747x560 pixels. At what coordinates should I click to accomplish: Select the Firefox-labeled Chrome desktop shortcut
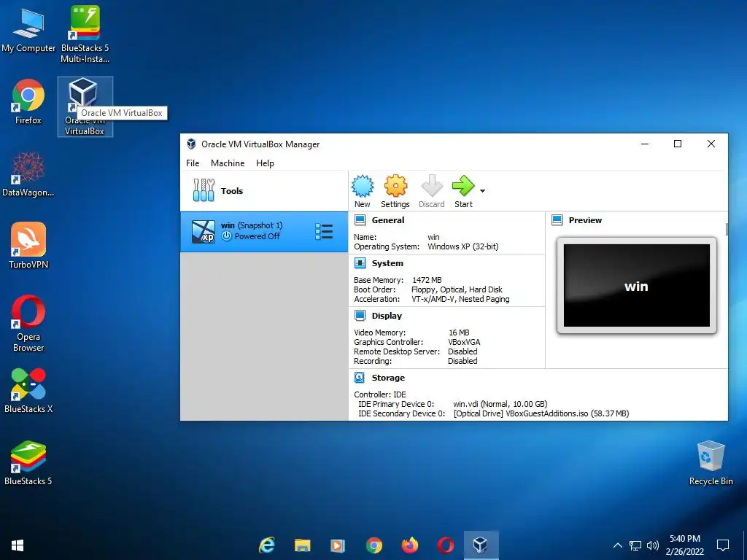(x=28, y=102)
